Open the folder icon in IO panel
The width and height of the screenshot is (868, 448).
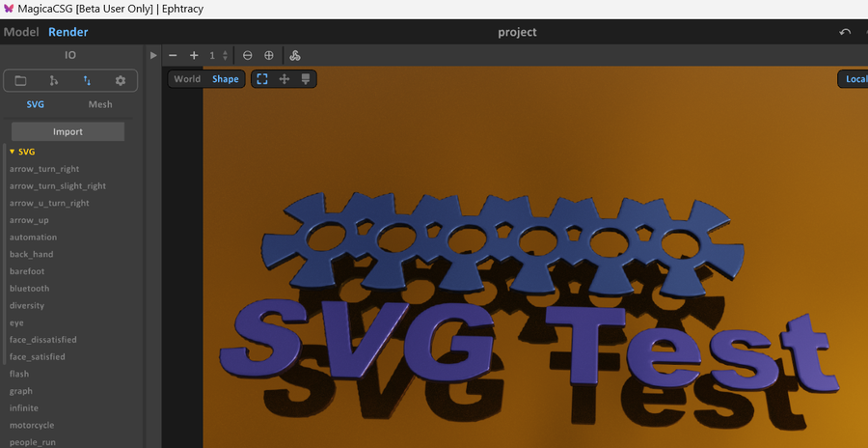[20, 81]
